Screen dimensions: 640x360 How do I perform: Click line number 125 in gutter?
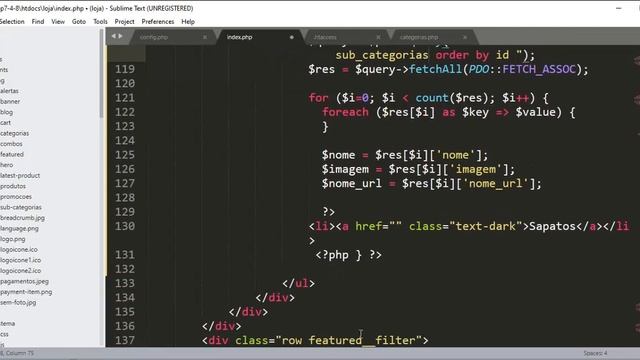click(124, 155)
